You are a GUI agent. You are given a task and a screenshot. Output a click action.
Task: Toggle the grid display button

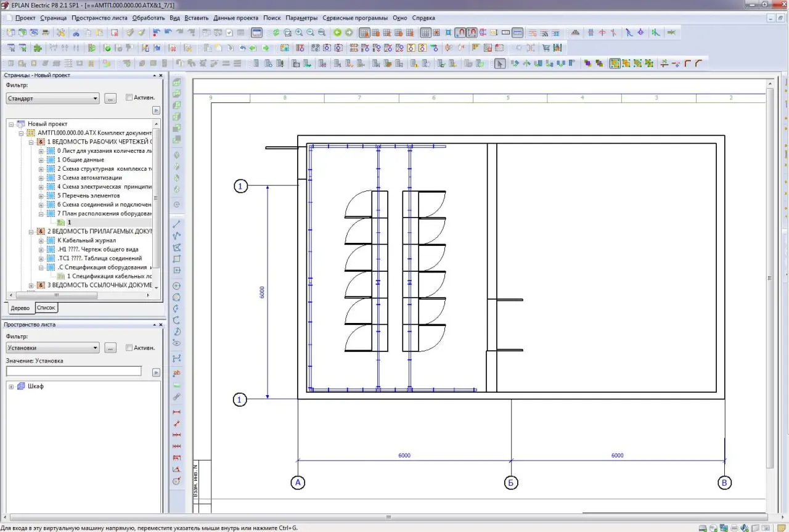pyautogui.click(x=425, y=33)
